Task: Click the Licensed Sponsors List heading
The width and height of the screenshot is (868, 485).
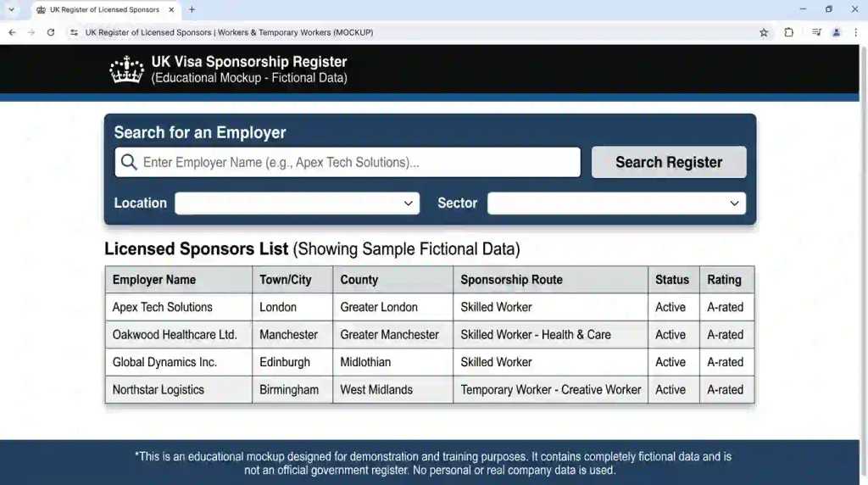Action: (x=312, y=249)
